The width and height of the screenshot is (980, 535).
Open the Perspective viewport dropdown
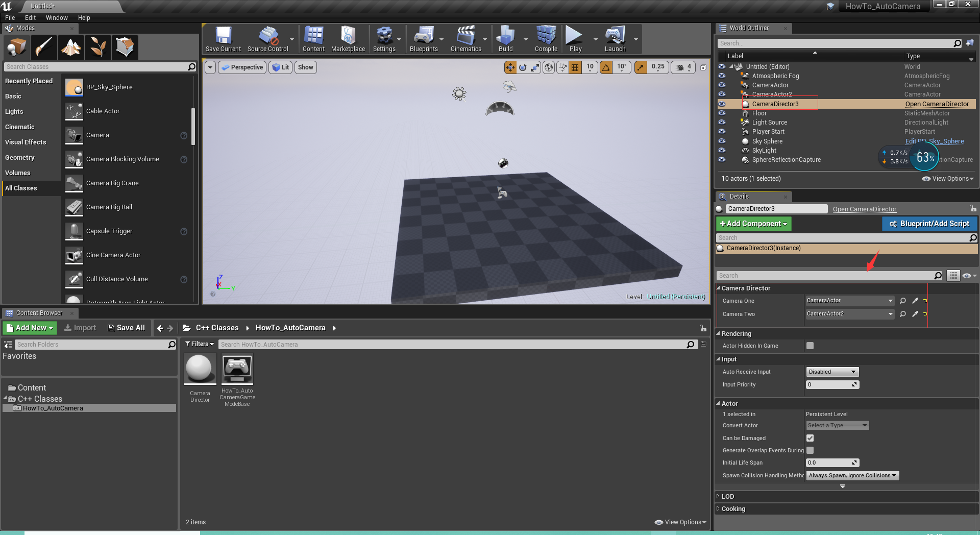(x=242, y=67)
